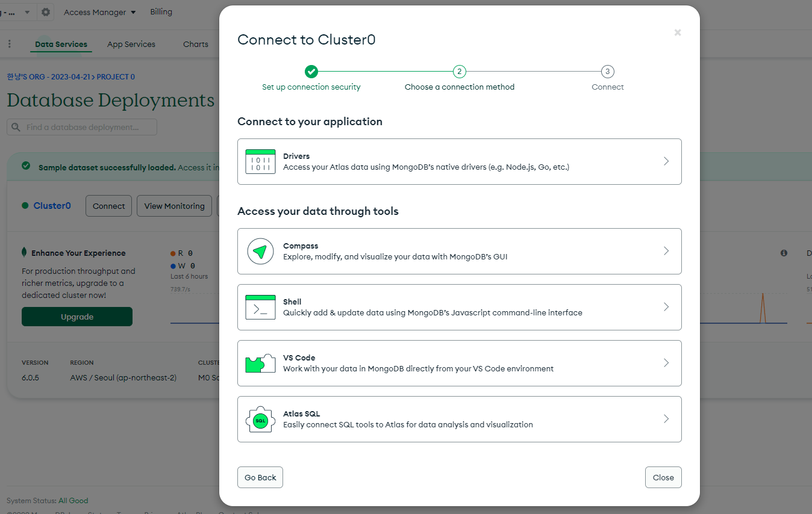Open the Billing menu item

click(161, 12)
